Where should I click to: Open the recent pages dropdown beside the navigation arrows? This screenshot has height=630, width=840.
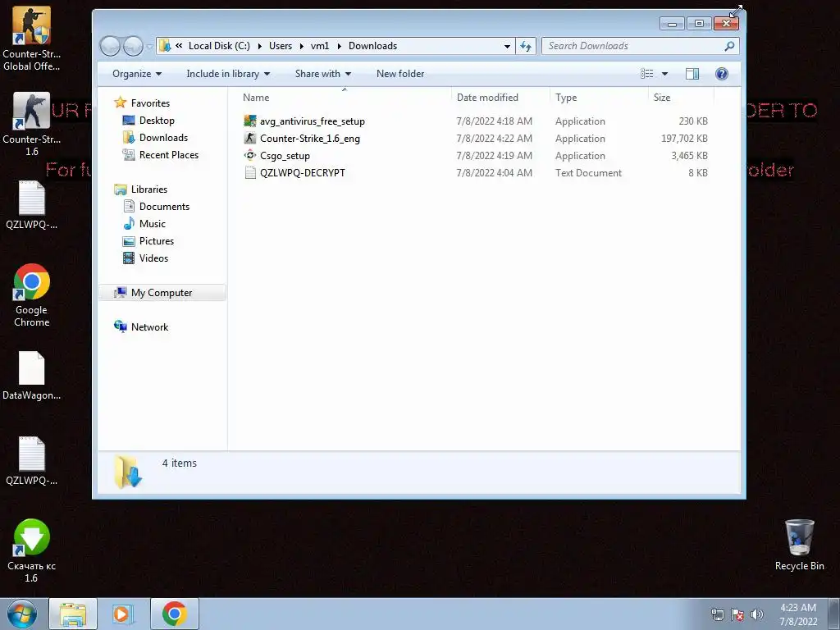pos(149,47)
